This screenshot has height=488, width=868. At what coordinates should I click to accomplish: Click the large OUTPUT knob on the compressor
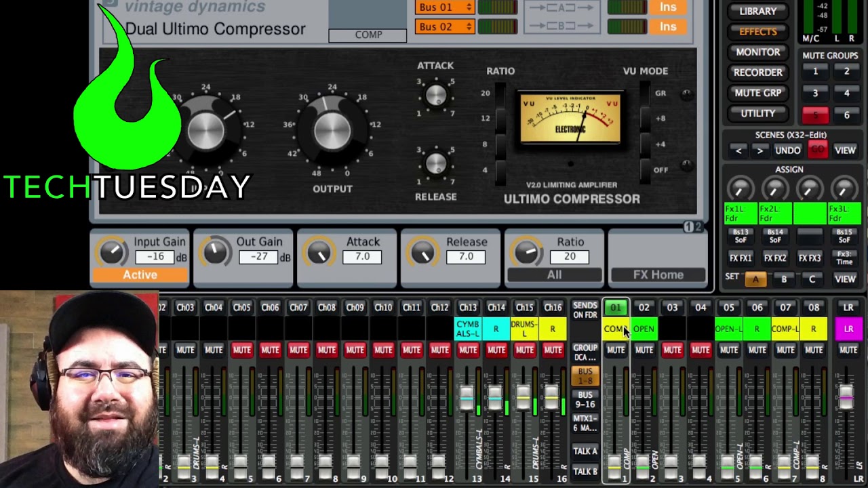tap(332, 129)
